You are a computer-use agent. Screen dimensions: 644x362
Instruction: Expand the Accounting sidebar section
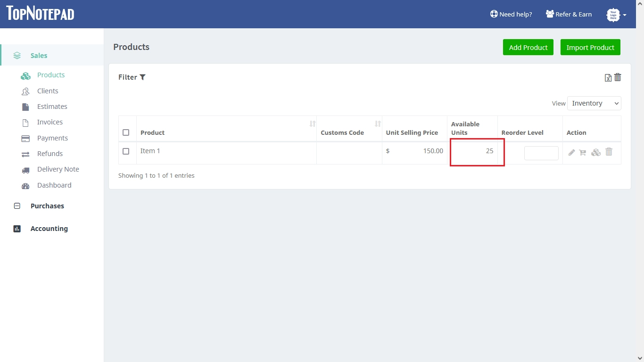49,229
